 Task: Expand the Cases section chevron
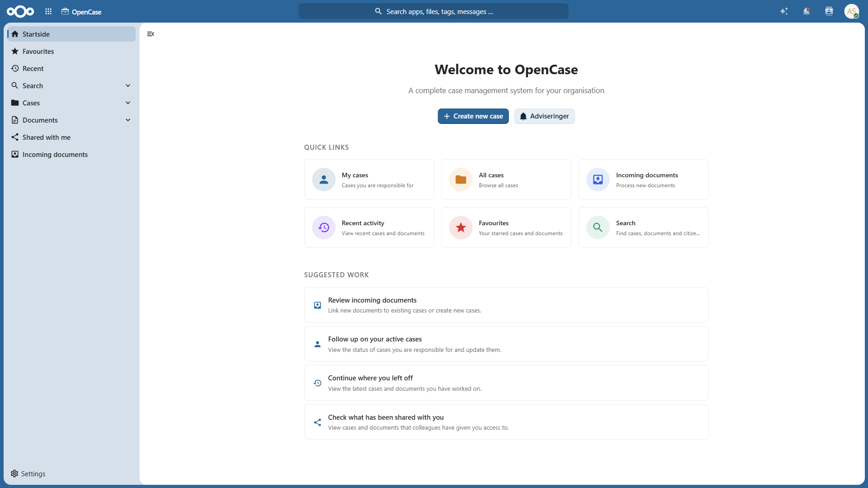tap(128, 103)
